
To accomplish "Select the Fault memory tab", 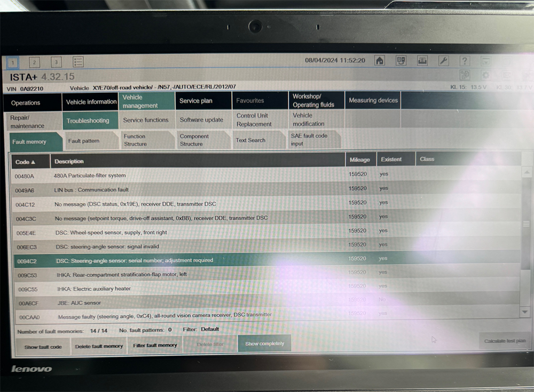I will [x=35, y=141].
